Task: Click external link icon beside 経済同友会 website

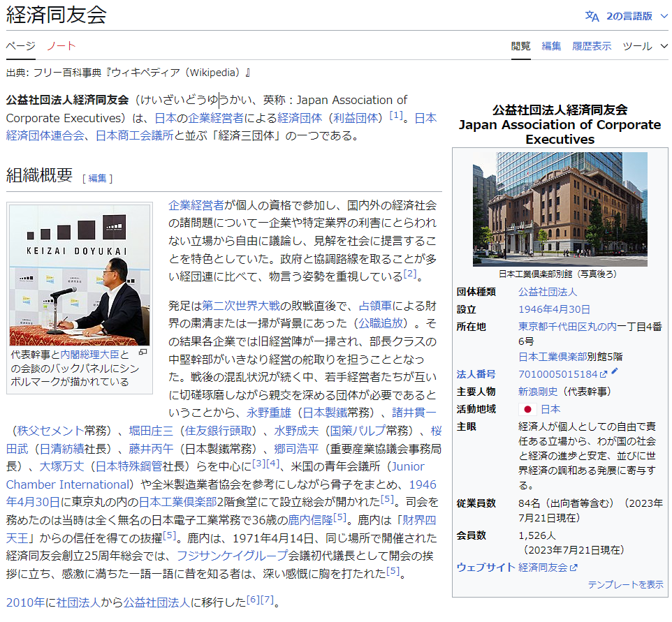Action: [x=574, y=568]
